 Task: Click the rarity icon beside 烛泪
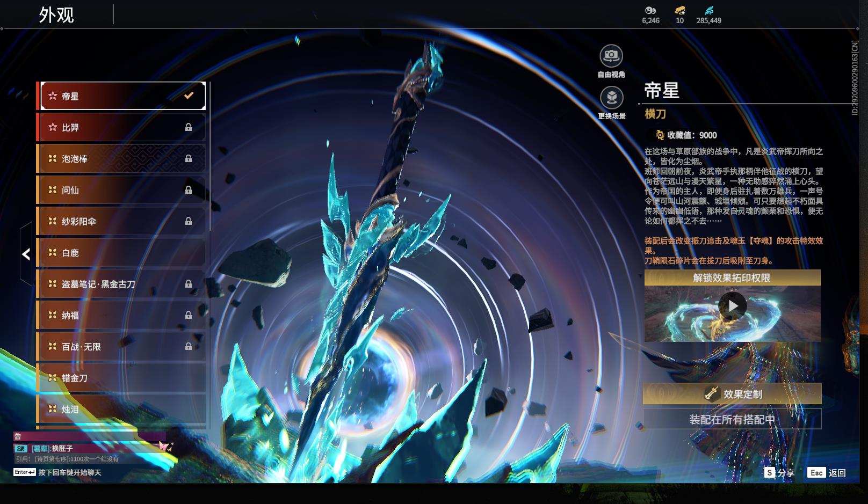tap(53, 409)
